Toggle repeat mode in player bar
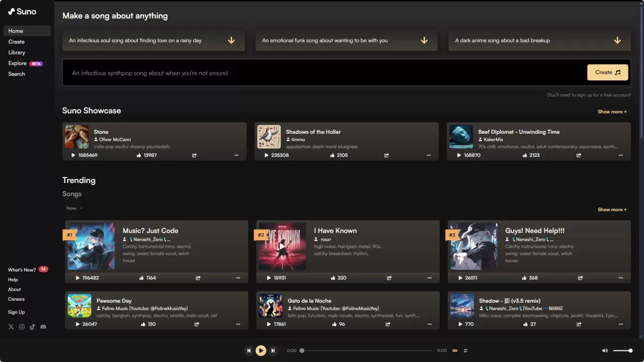The image size is (644, 362). tap(465, 350)
